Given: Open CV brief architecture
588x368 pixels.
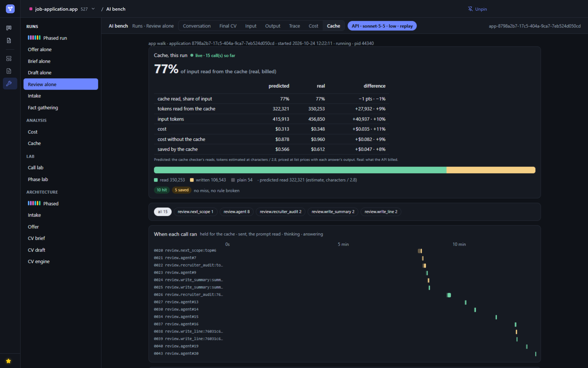Looking at the screenshot, I should click(61, 238).
